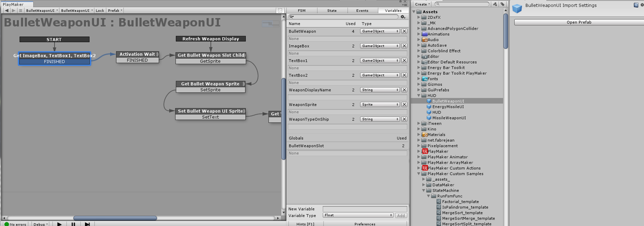Pause the game with the pause button
This screenshot has width=644, height=226.
coord(73,224)
